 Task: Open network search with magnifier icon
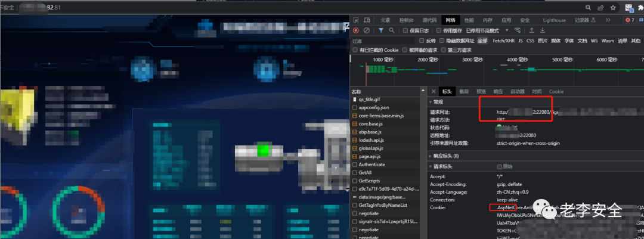tap(392, 30)
